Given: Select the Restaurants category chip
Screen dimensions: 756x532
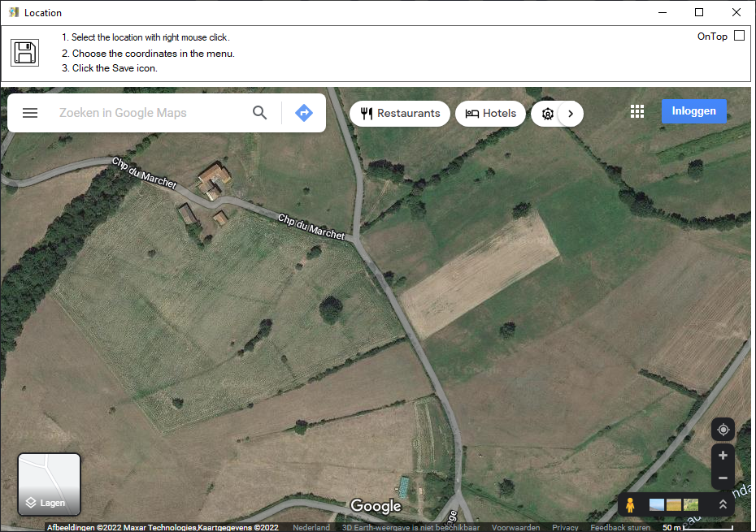Looking at the screenshot, I should tap(400, 114).
